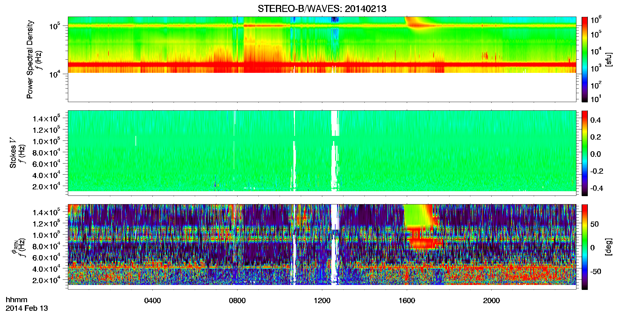644x332 pixels.
Task: Click the plot title "STEREO-B/WAVES: 20140213"
Action: (322, 9)
